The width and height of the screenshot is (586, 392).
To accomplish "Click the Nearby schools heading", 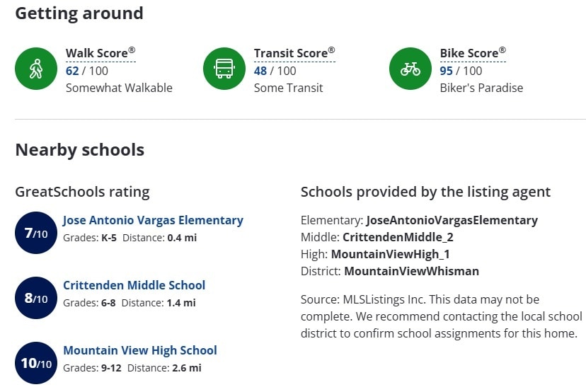I will tap(79, 150).
